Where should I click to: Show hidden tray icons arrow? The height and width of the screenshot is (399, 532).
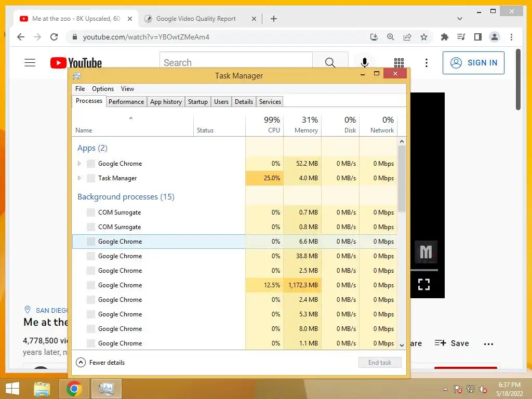click(x=445, y=389)
